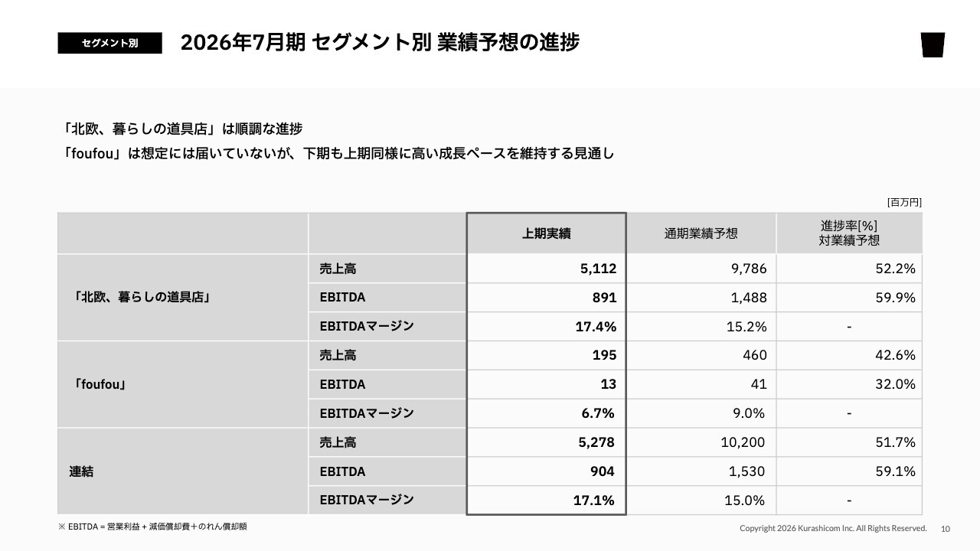Select the slide title 2026年7月期 セグメント別 業績予想の進捗
This screenshot has width=980, height=551.
[x=380, y=43]
